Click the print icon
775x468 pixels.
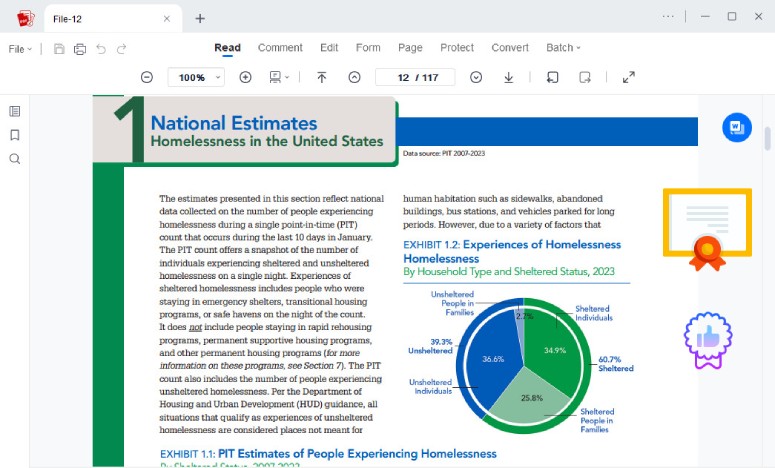[80, 49]
